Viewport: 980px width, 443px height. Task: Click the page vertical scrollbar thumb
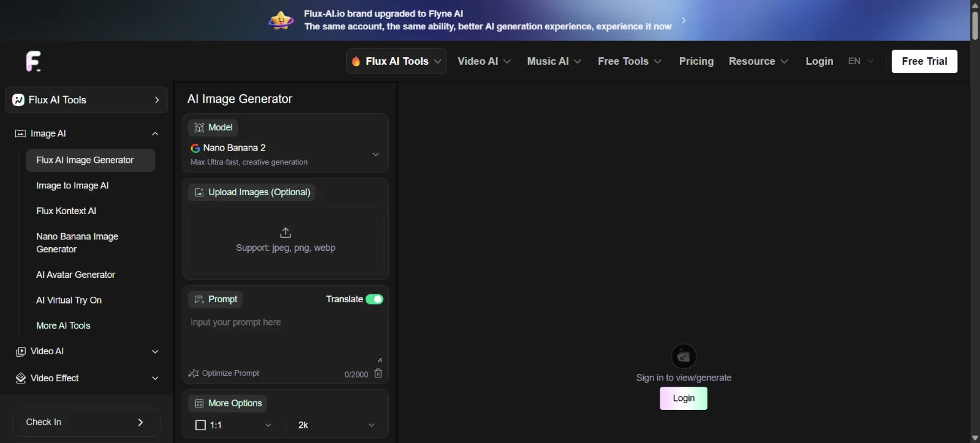click(x=975, y=24)
